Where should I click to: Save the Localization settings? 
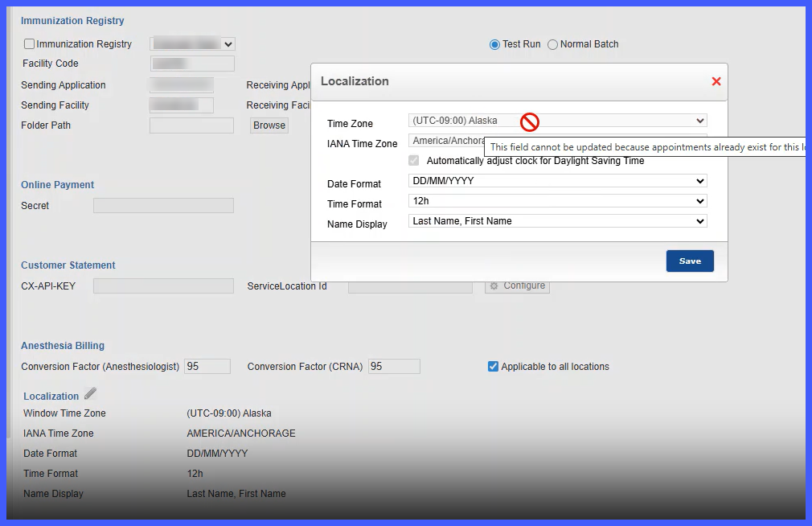pos(690,261)
